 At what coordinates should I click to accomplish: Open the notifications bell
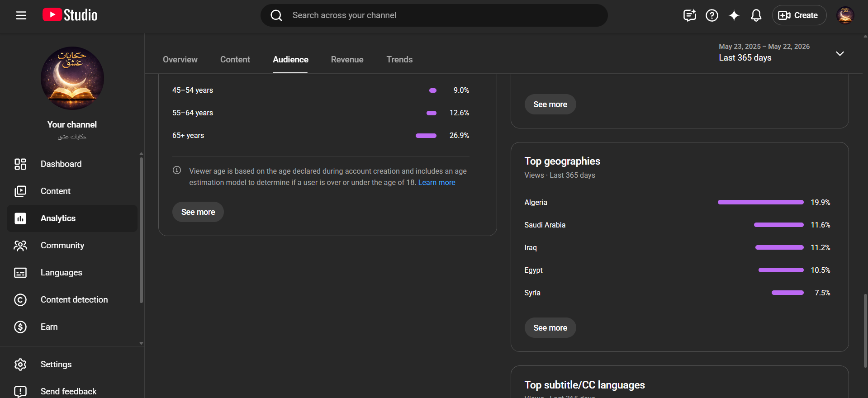coord(756,15)
